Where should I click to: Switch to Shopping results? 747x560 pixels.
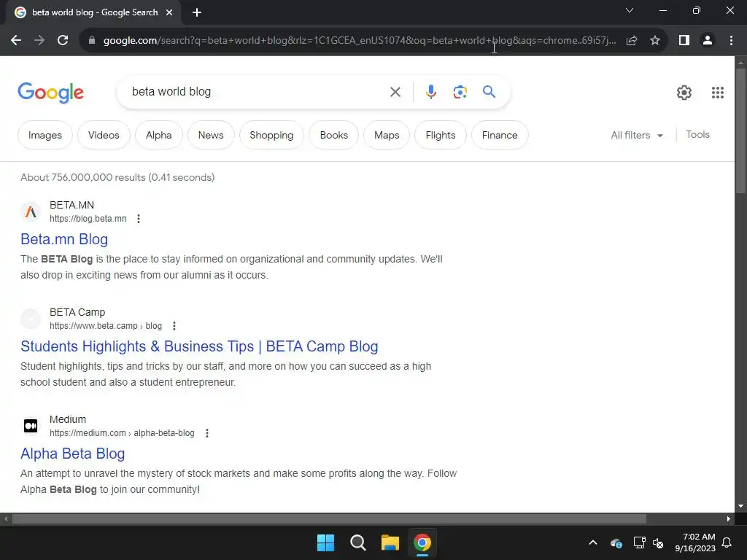271,135
